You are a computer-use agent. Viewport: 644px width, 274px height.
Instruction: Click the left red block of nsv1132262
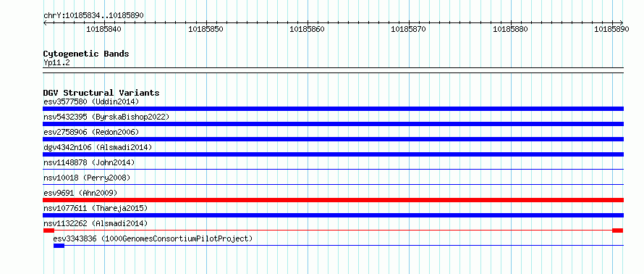(x=49, y=231)
